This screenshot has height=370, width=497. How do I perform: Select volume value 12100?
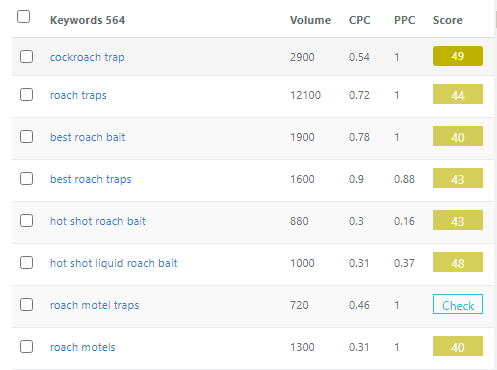click(305, 95)
